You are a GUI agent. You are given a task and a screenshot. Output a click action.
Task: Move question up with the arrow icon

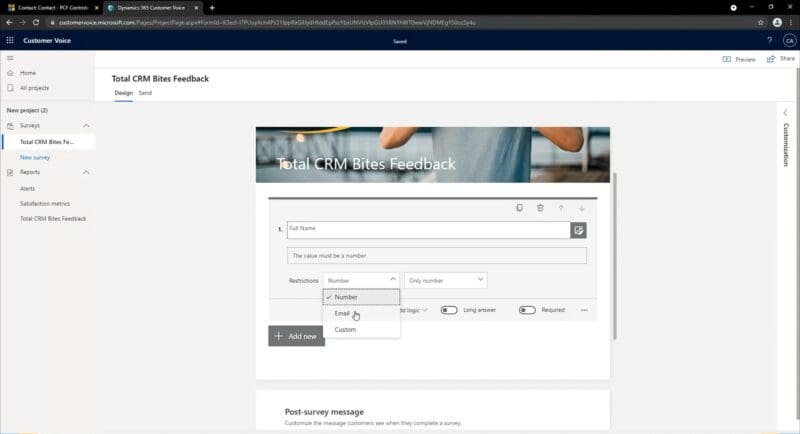coord(561,208)
